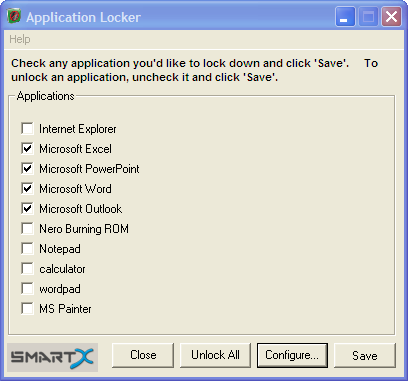Screen dimensions: 408x381
Task: Click the Microsoft Outlook label text
Action: pos(81,209)
